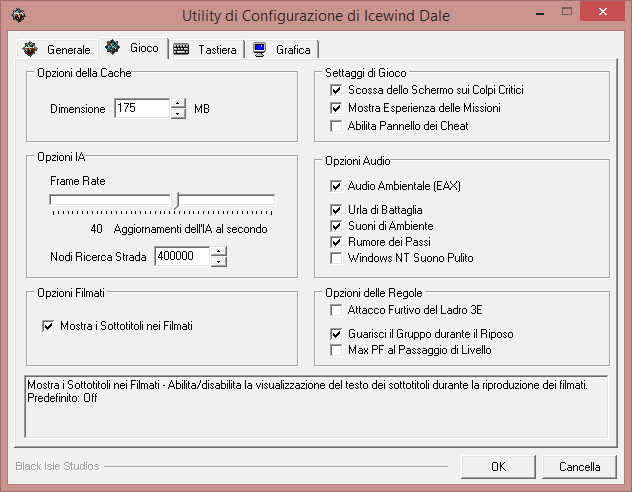Click '40 Aggiornamenti dell'IA al secondo' text
632x492 pixels.
(x=179, y=229)
